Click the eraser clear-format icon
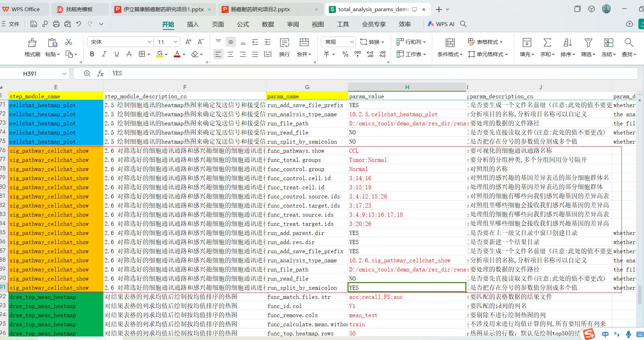Image resolution: width=644 pixels, height=340 pixels. pos(195,54)
